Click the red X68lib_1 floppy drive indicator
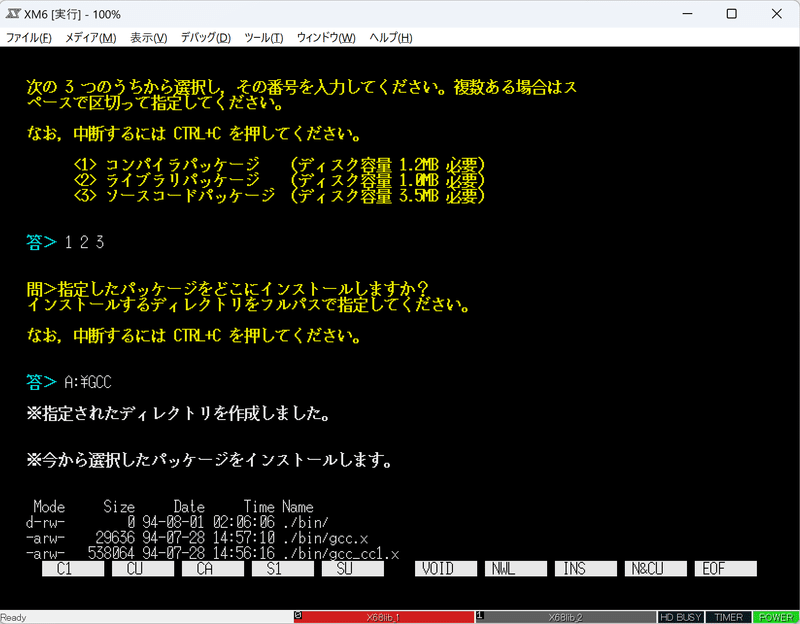The height and width of the screenshot is (624, 800). coord(384,617)
